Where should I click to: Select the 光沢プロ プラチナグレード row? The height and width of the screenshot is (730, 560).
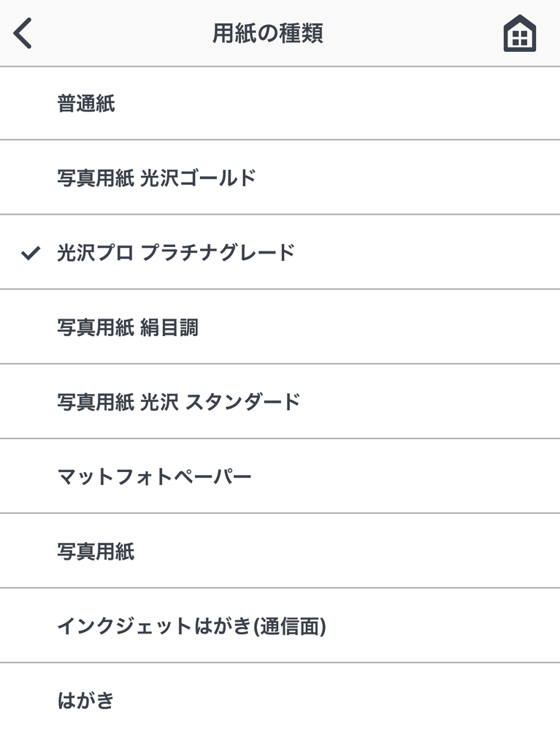click(x=280, y=252)
